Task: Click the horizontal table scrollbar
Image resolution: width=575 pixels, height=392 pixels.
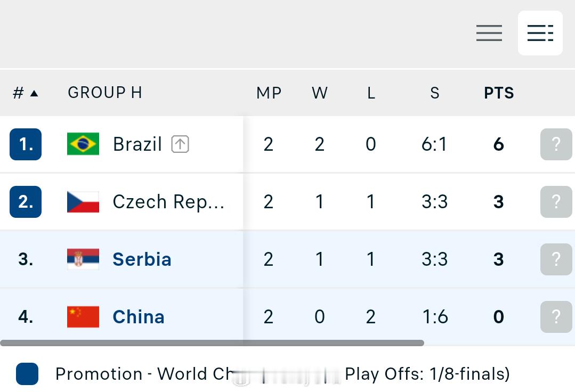Action: click(x=212, y=344)
